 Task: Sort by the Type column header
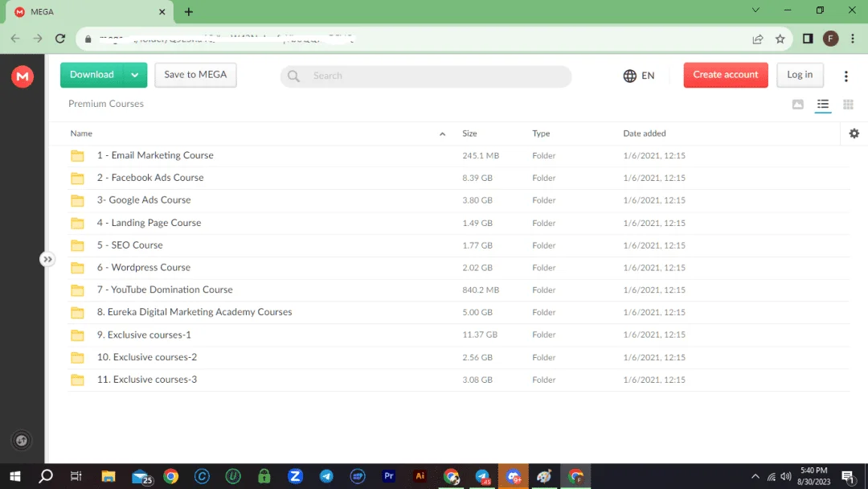click(x=541, y=134)
